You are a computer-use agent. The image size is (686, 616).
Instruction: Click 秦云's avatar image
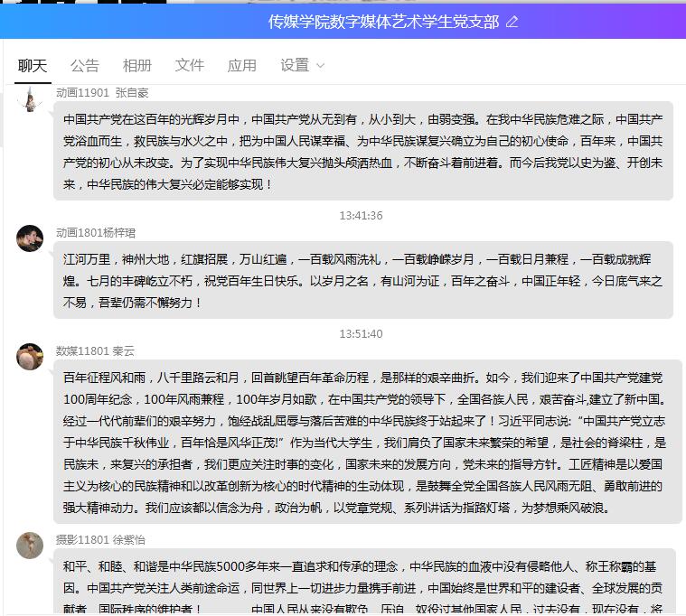tap(30, 357)
